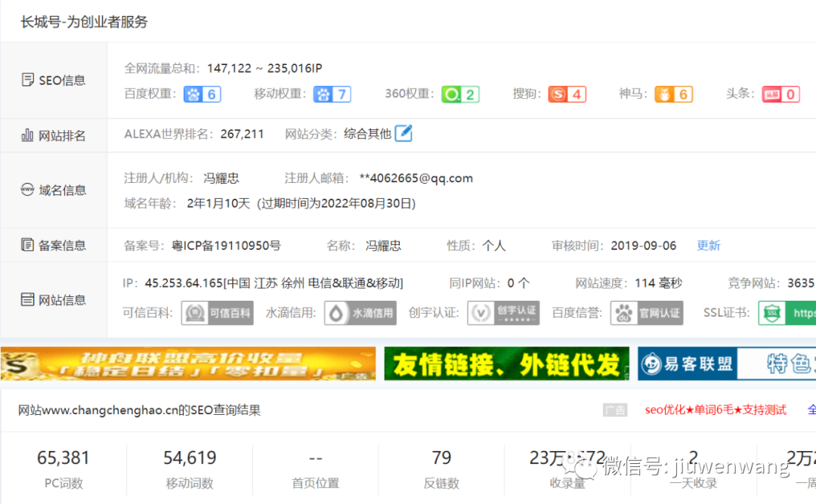The width and height of the screenshot is (816, 504).
Task: Click the site title 长城号-为创业者服务
Action: [x=85, y=22]
